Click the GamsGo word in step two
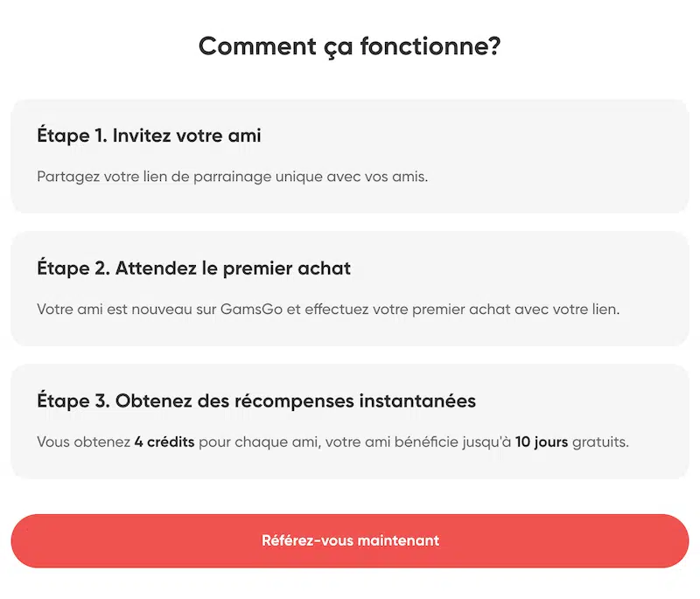Image resolution: width=700 pixels, height=599 pixels. 251,309
